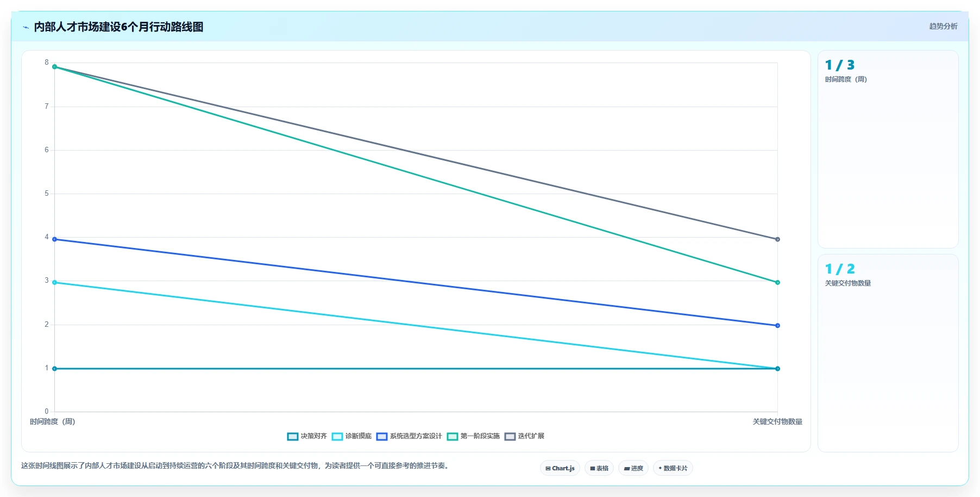Click the y-axis label 0
980x497 pixels.
(47, 412)
